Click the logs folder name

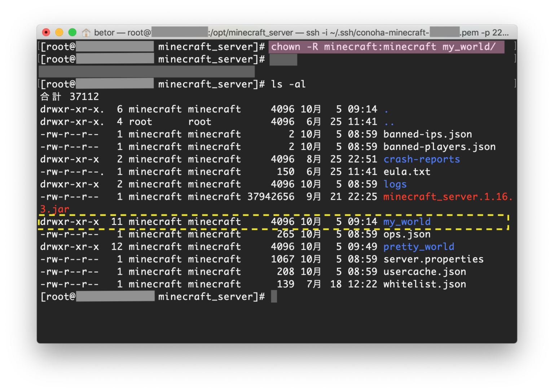pos(395,184)
